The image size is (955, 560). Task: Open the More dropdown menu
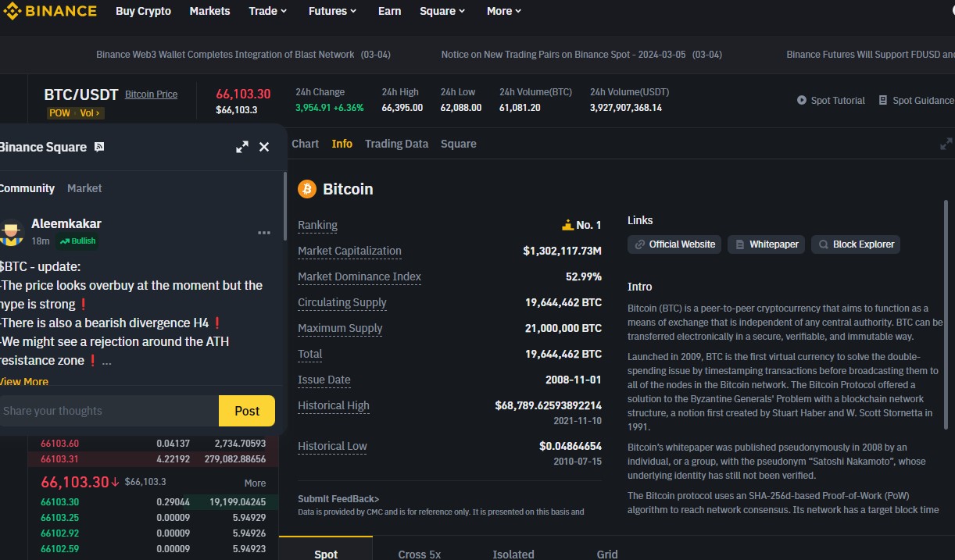click(504, 11)
